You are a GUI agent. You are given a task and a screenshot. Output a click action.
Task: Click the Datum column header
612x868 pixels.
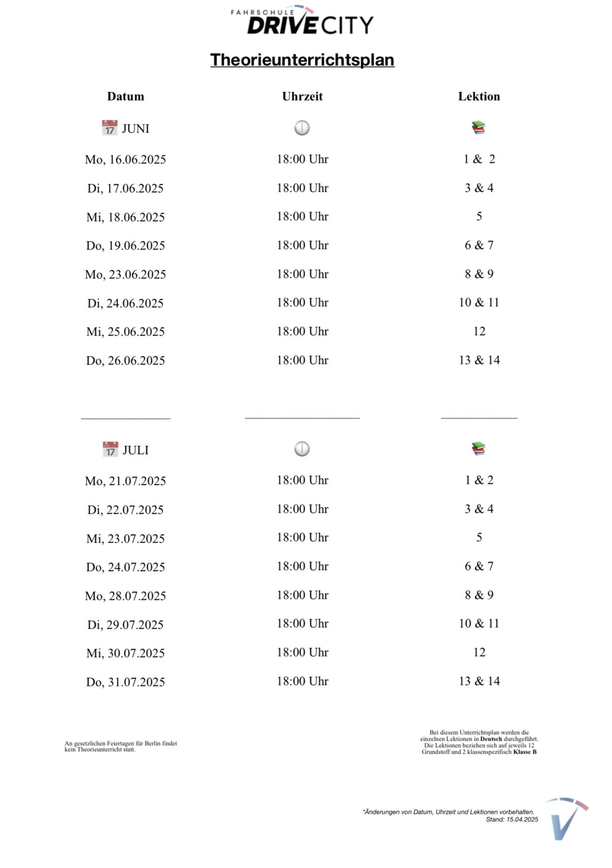[125, 97]
